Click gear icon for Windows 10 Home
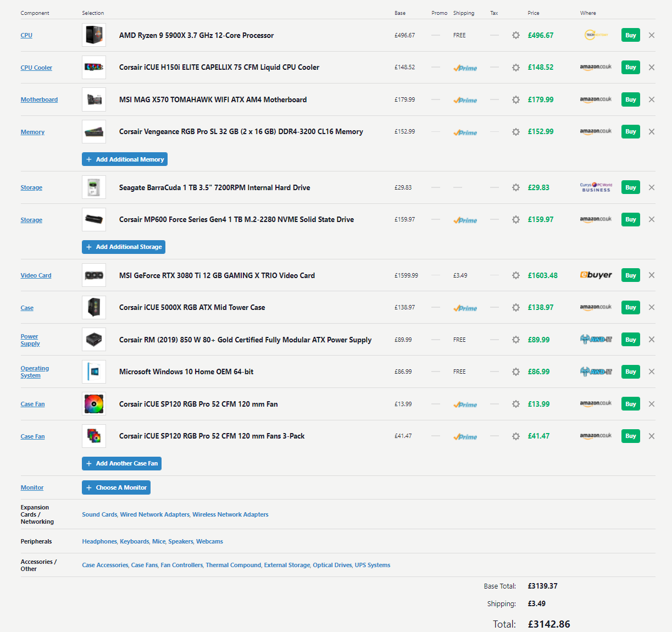 pyautogui.click(x=515, y=372)
